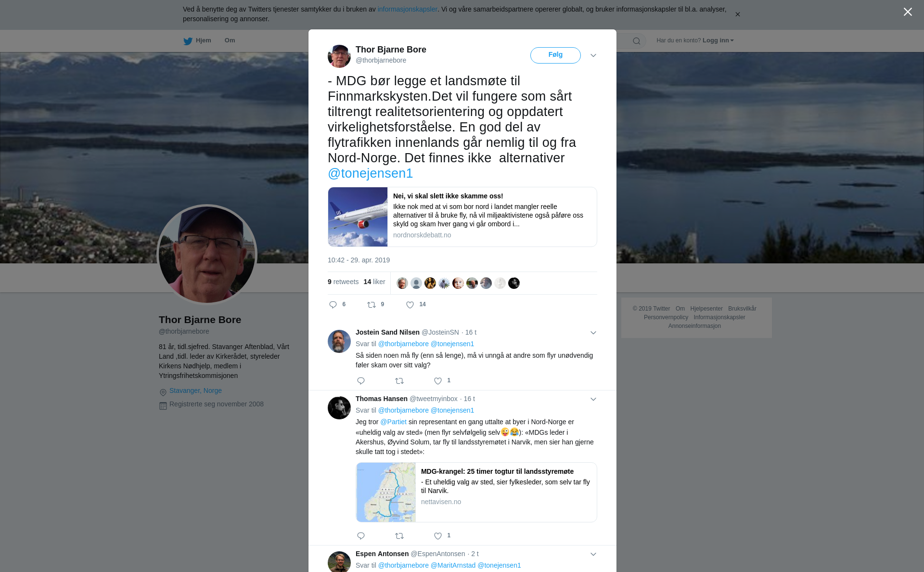The height and width of the screenshot is (572, 924).
Task: Open the Logg inn dropdown
Action: (718, 40)
